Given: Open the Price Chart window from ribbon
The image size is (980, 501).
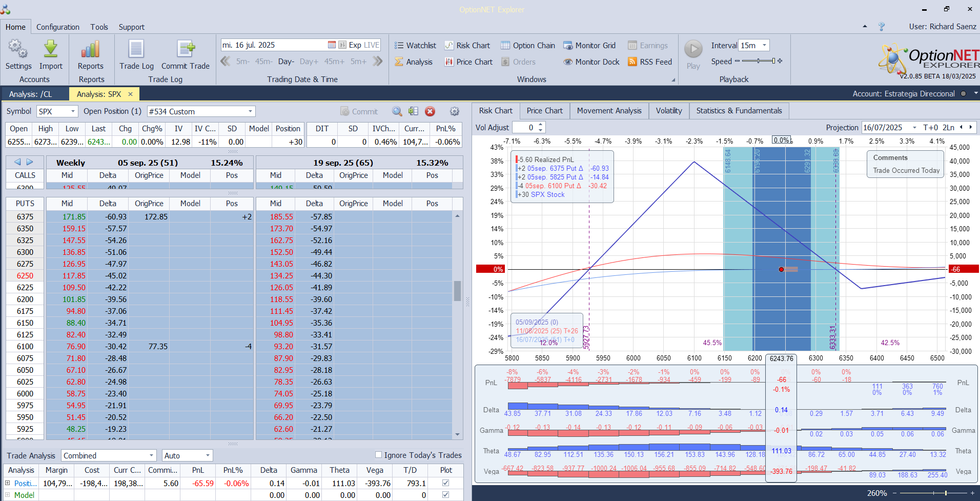Looking at the screenshot, I should 468,62.
